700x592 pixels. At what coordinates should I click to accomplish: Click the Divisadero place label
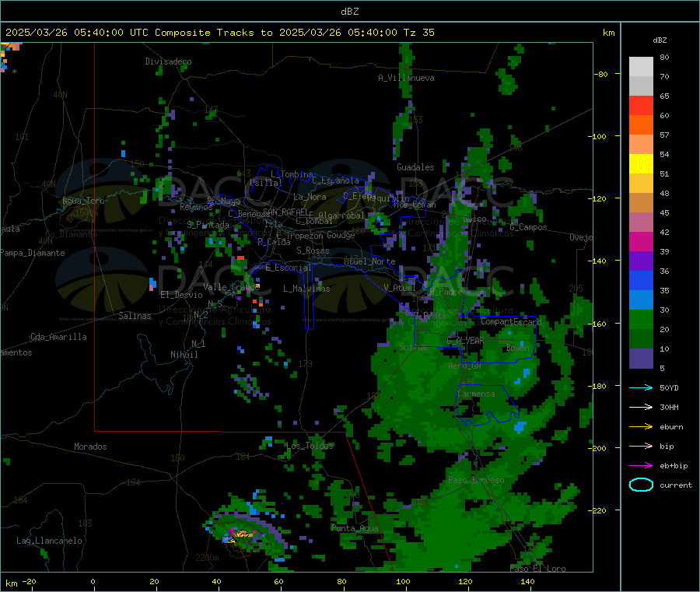point(168,61)
